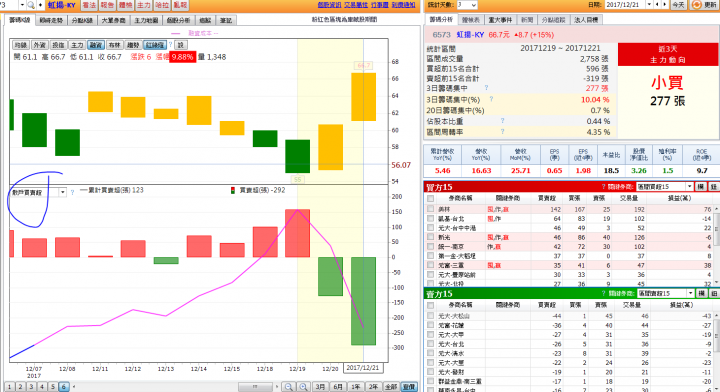720x392 pixels.
Task: Set chart range to 3月
Action: point(320,387)
